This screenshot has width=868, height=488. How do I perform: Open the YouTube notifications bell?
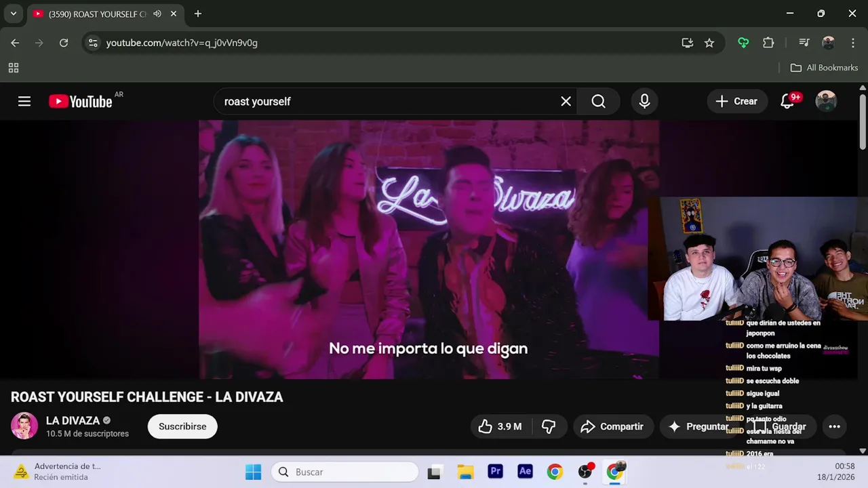tap(787, 102)
